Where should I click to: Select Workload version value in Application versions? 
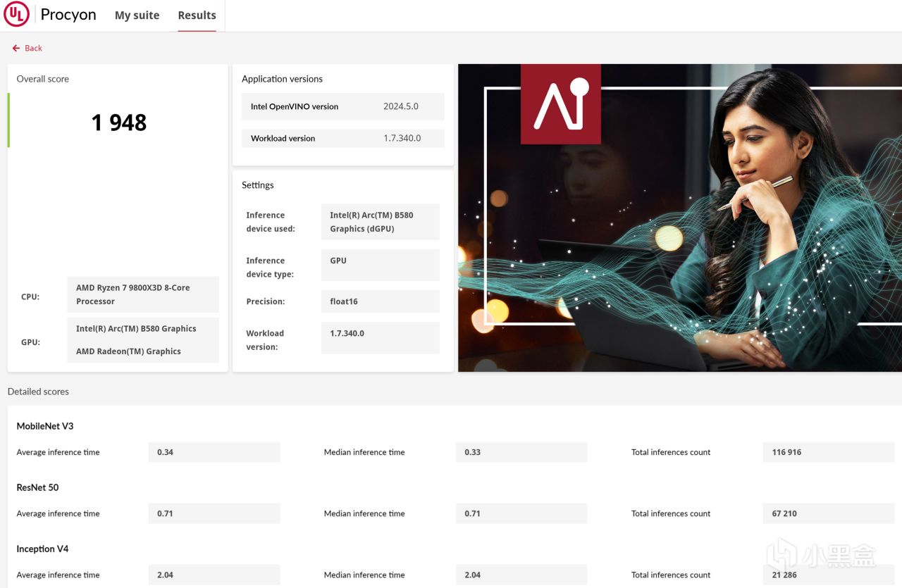(x=402, y=139)
